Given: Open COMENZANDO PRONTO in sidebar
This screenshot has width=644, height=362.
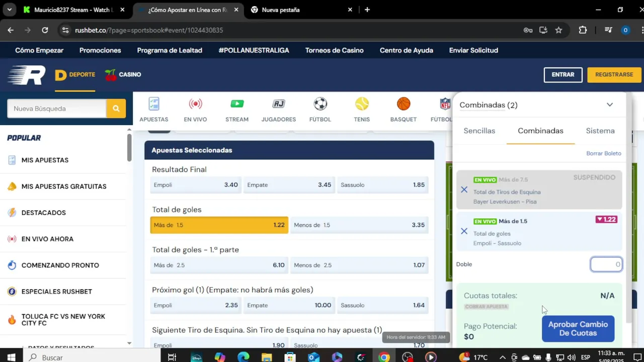Looking at the screenshot, I should coord(60,265).
